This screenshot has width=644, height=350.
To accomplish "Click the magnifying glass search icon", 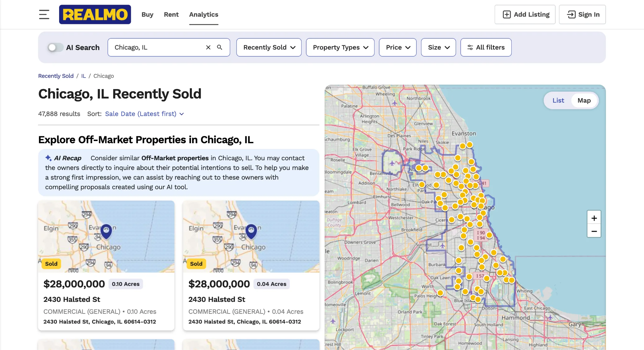I will point(220,48).
